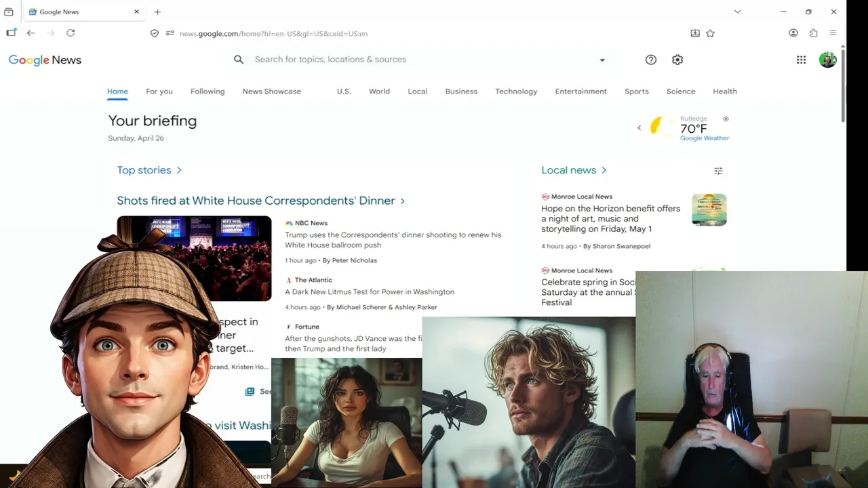868x488 pixels.
Task: Open Fortune article about JD Vance
Action: click(x=353, y=344)
